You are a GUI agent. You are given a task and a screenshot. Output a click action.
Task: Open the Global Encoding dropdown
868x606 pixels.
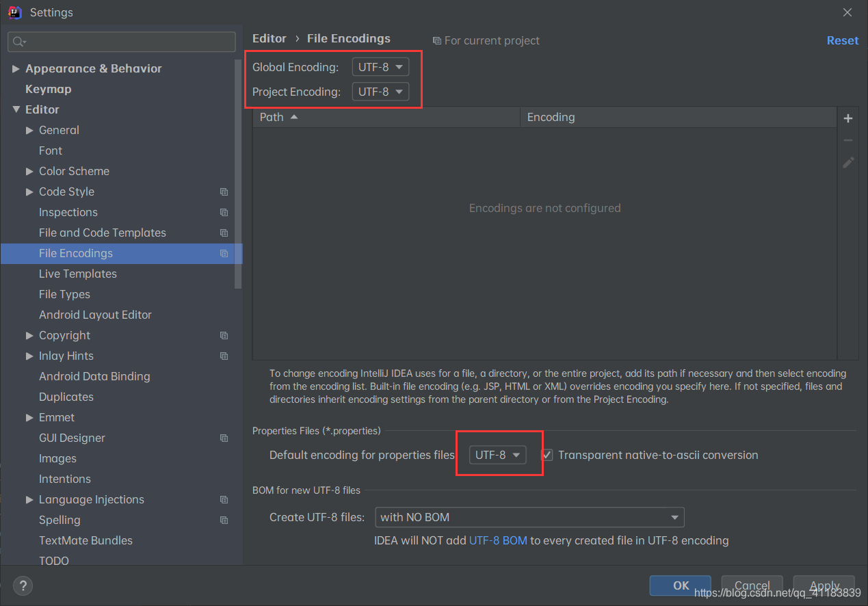click(381, 67)
